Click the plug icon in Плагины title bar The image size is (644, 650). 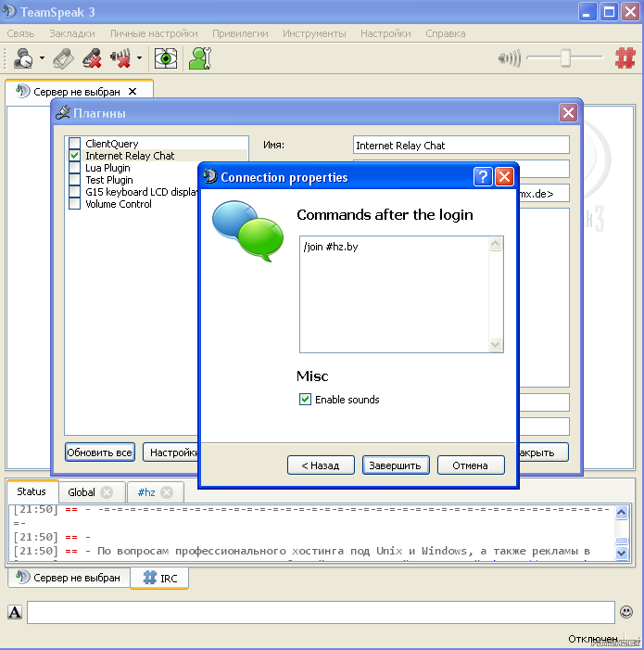coord(63,112)
